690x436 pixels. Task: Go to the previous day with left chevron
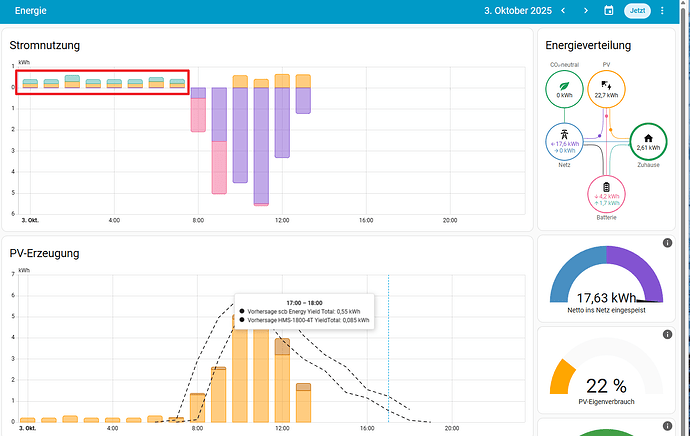563,11
